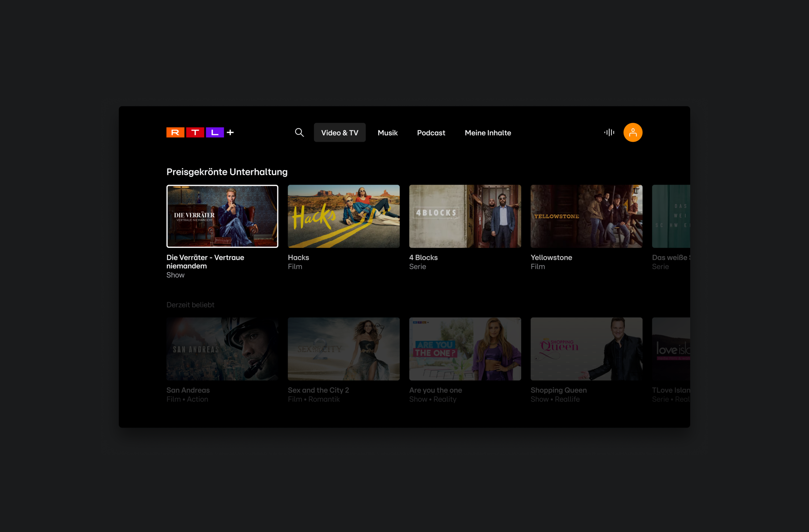Open the Yellowstone thumbnail

point(586,216)
